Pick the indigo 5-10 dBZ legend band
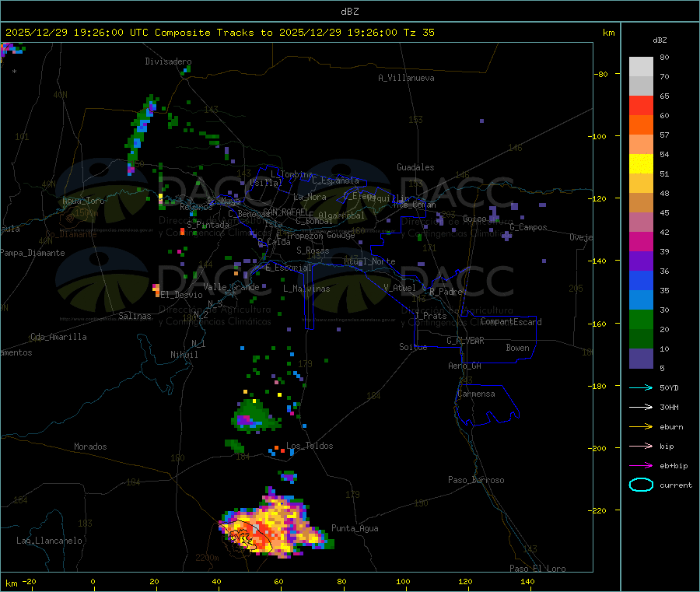This screenshot has height=592, width=700. (641, 359)
